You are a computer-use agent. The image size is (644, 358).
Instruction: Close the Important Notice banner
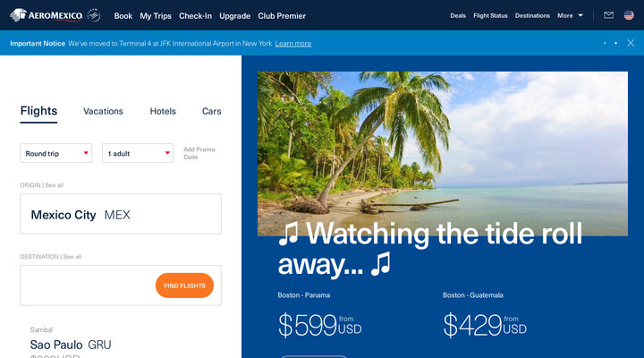click(631, 43)
